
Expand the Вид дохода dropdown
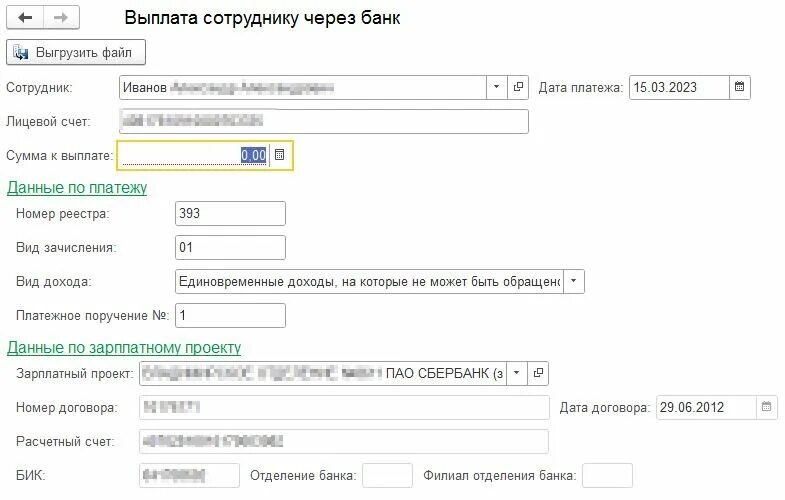click(x=574, y=281)
